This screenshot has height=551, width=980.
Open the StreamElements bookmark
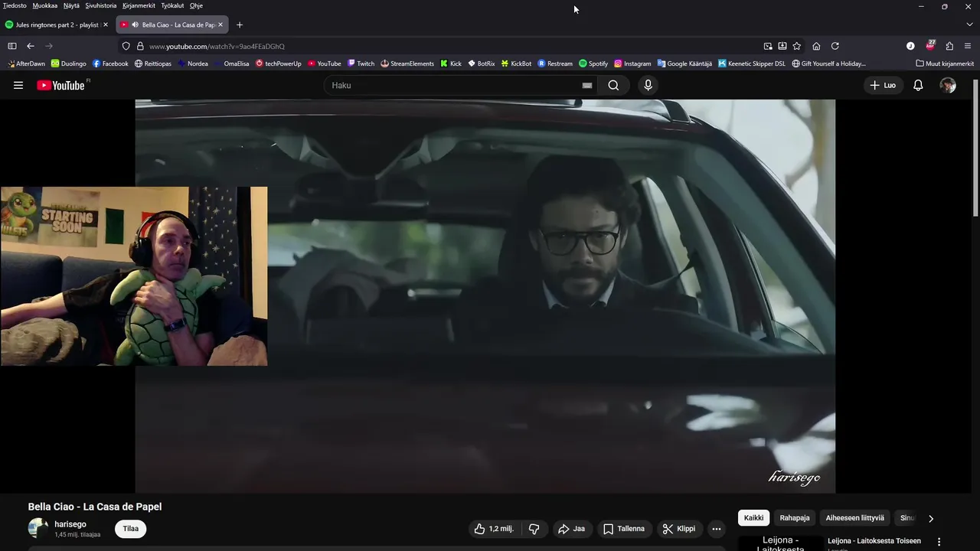tap(407, 64)
